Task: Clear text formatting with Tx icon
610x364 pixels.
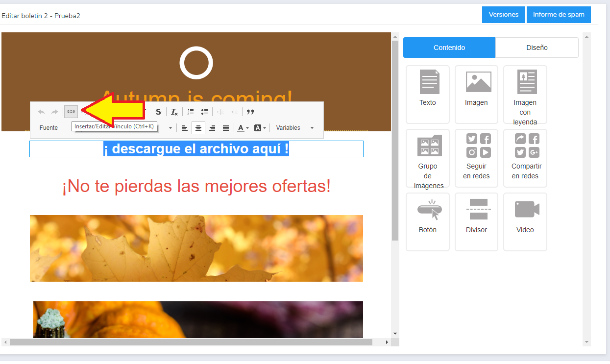Action: (174, 112)
